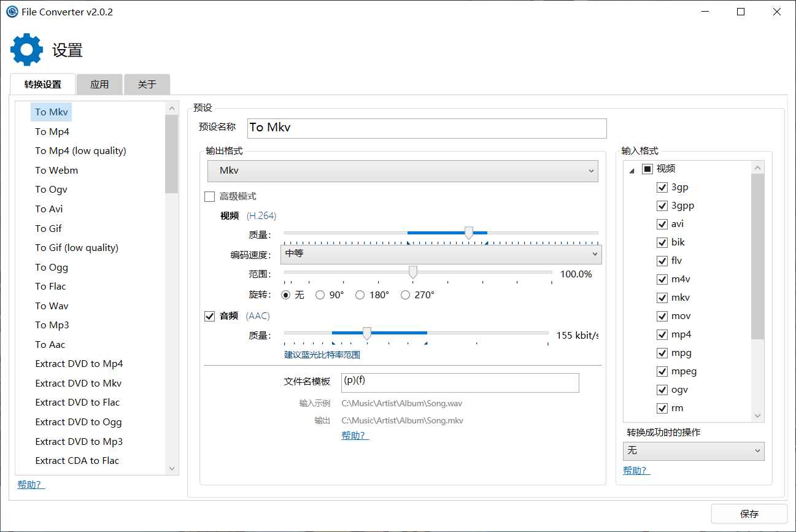
Task: Adjust the video 质量 slider
Action: click(x=469, y=233)
